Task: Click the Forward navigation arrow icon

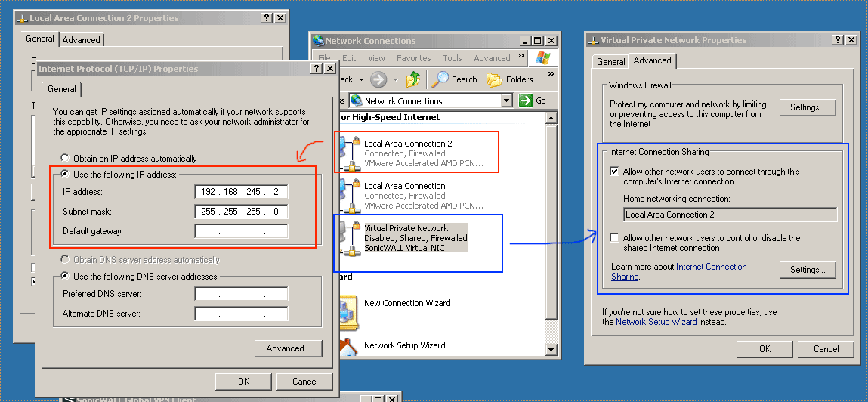Action: pos(378,79)
